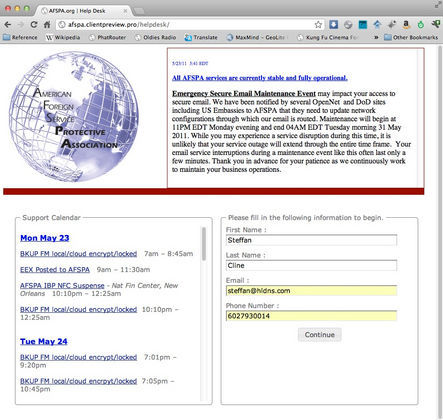
Task: Click into the Email input field
Action: point(311,291)
